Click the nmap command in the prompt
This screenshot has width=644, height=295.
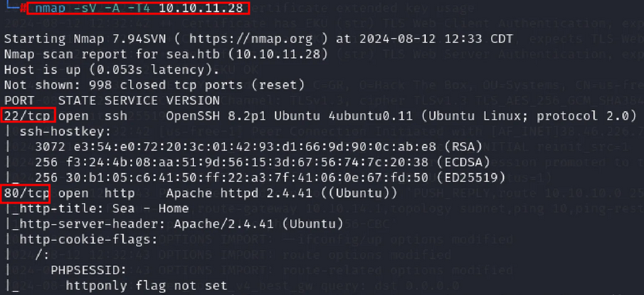coord(133,9)
